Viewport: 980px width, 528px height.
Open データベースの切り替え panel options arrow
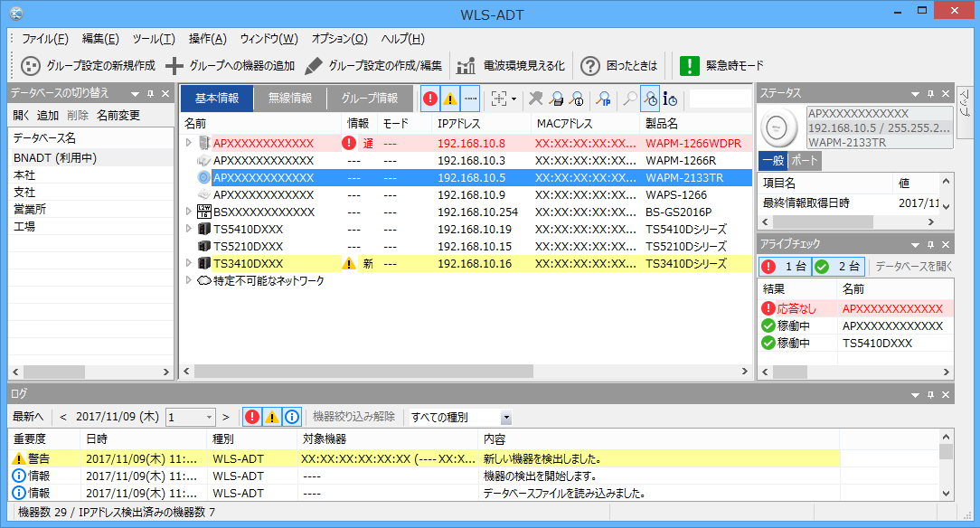[x=135, y=94]
